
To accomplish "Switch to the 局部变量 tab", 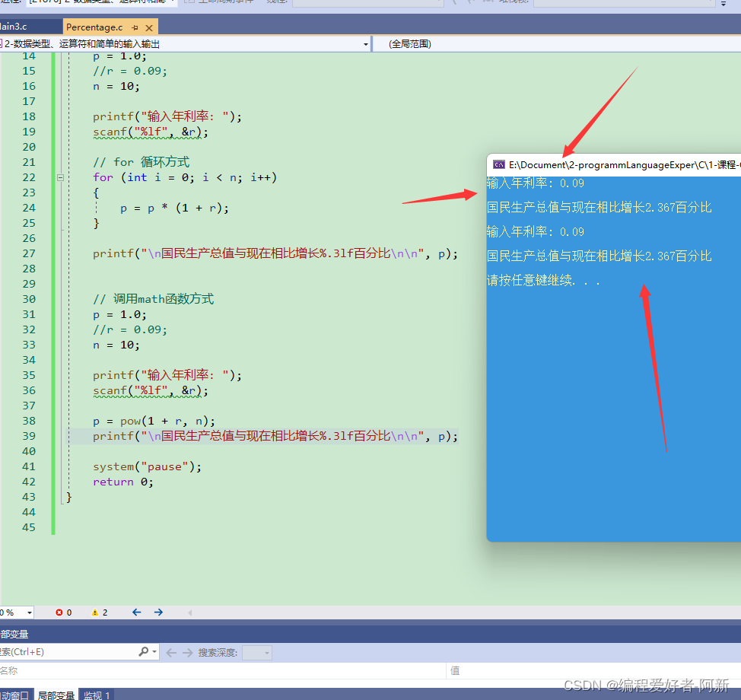I will click(56, 695).
